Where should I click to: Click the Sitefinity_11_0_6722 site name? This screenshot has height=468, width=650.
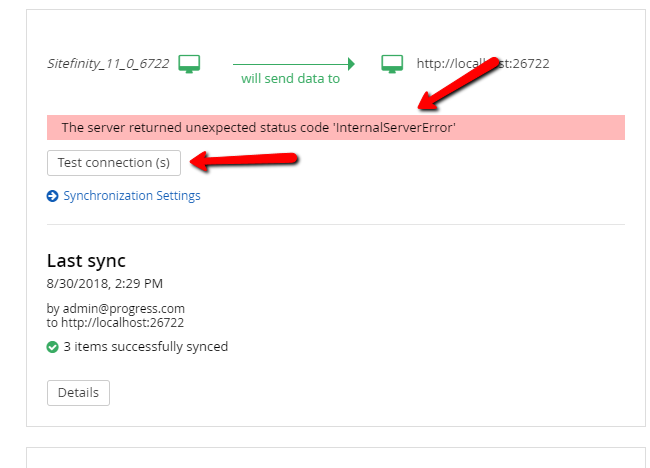[x=108, y=64]
